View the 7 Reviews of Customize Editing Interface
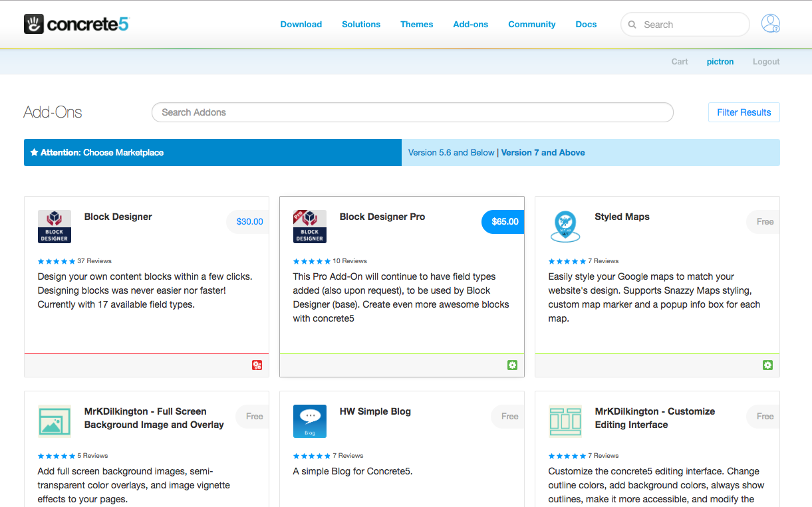The width and height of the screenshot is (812, 507). 603,456
